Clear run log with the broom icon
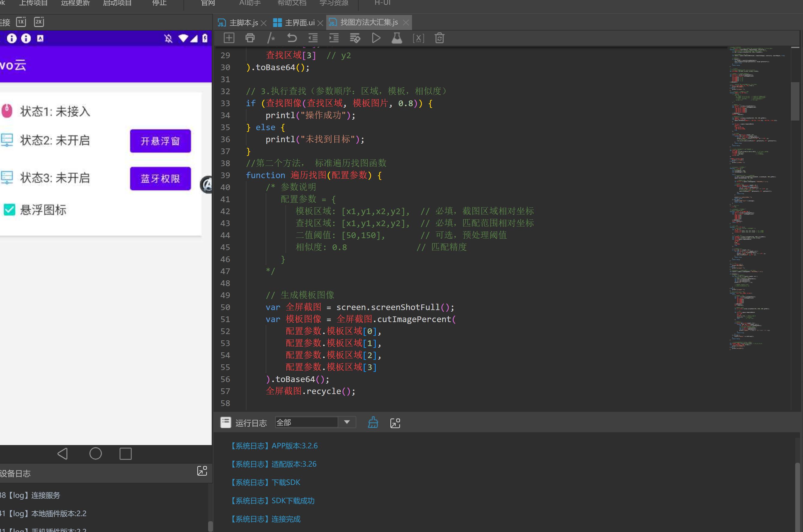The height and width of the screenshot is (532, 803). (373, 423)
